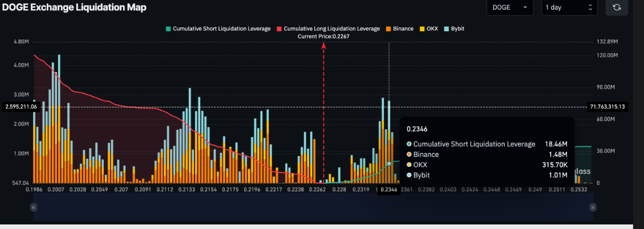Click the tooltip OKX 315.70K row

[487, 165]
